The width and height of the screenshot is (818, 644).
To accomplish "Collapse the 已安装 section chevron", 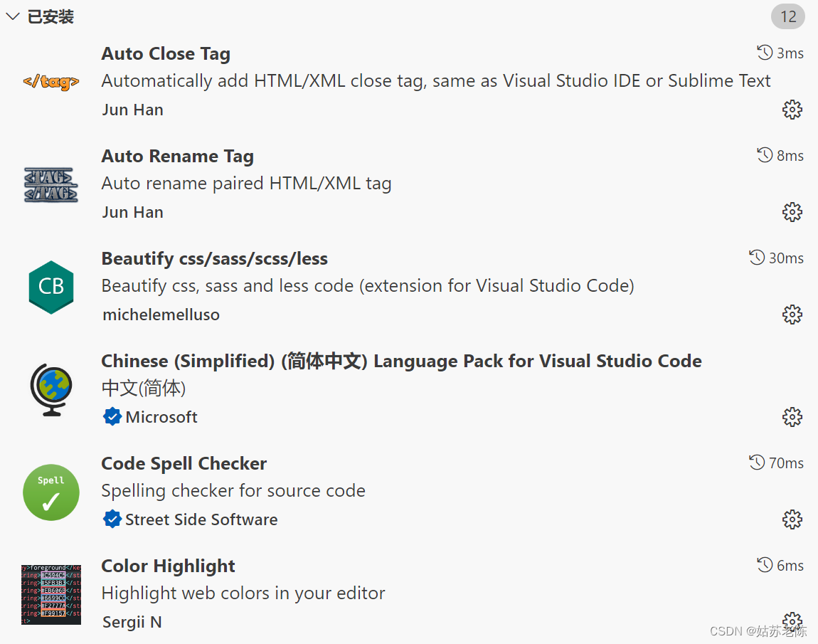I will point(13,16).
